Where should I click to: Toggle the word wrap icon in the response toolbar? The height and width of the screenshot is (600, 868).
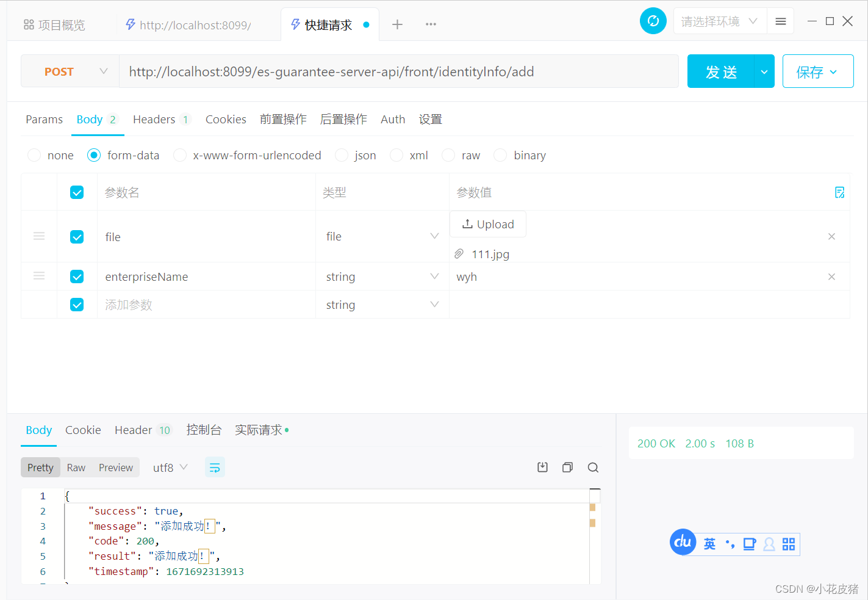pyautogui.click(x=215, y=468)
